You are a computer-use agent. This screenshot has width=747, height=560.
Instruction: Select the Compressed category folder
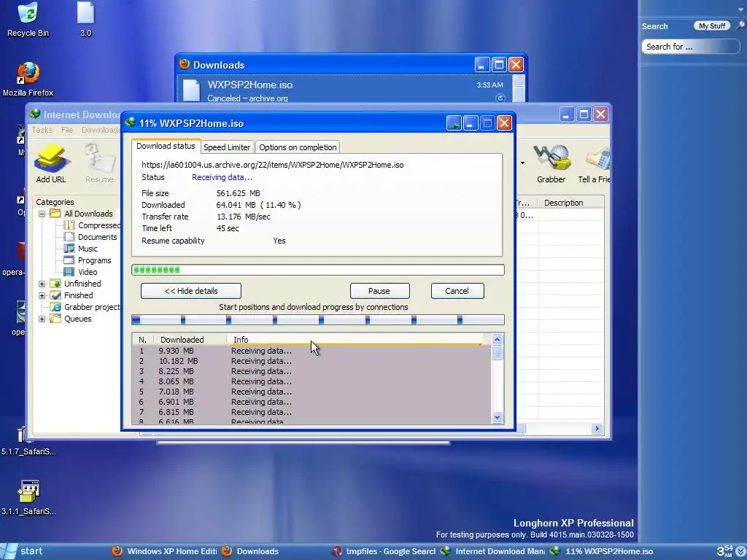pos(92,225)
